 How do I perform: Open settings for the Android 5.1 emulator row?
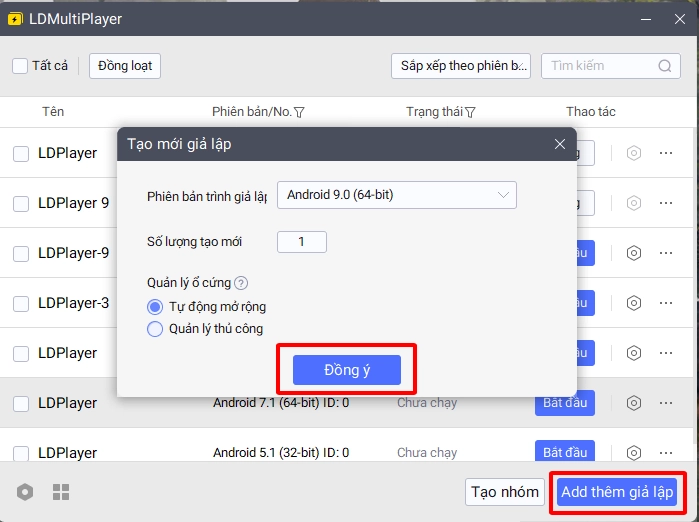(x=633, y=452)
